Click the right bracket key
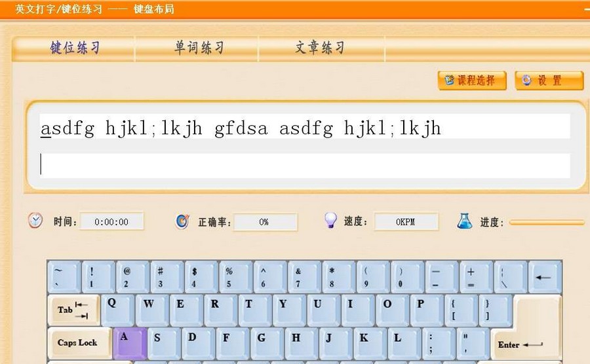 (495, 310)
